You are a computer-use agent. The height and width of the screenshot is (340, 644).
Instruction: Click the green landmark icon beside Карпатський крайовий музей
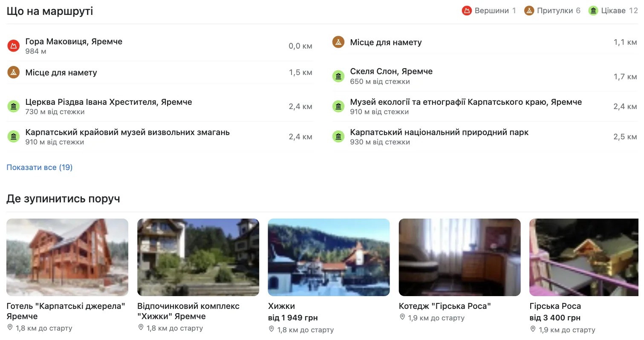14,137
